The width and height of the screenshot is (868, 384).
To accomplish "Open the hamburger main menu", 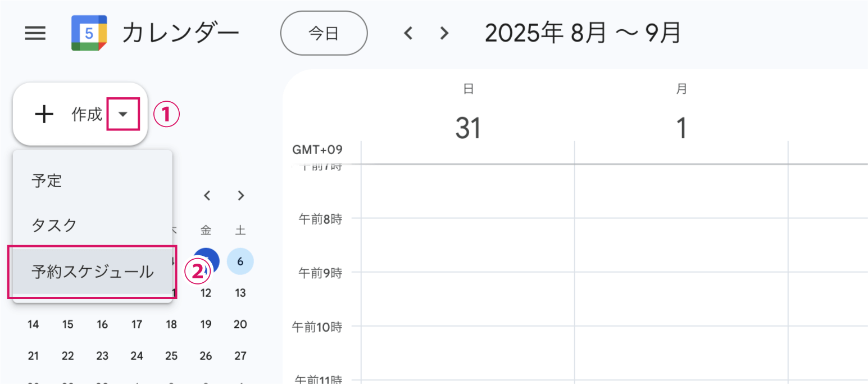I will pyautogui.click(x=35, y=33).
